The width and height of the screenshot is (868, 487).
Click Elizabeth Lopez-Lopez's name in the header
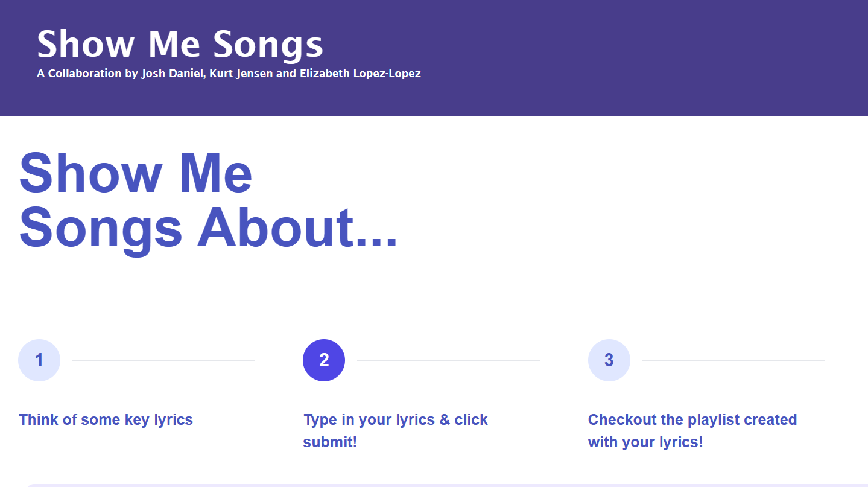[x=360, y=74]
